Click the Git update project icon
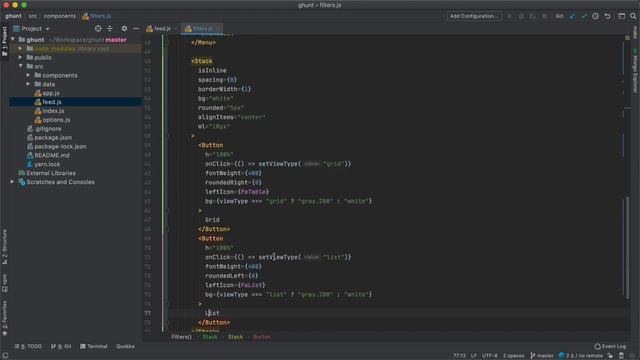The width and height of the screenshot is (640, 360). 572,16
